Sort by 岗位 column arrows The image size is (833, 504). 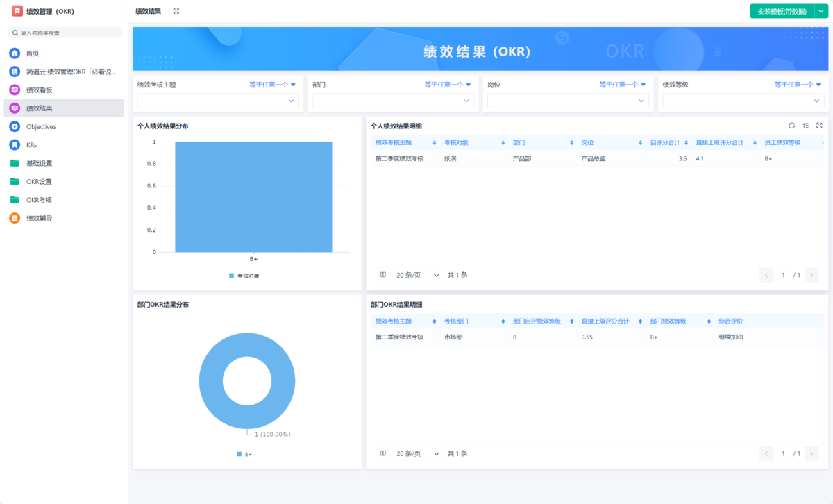tap(640, 142)
